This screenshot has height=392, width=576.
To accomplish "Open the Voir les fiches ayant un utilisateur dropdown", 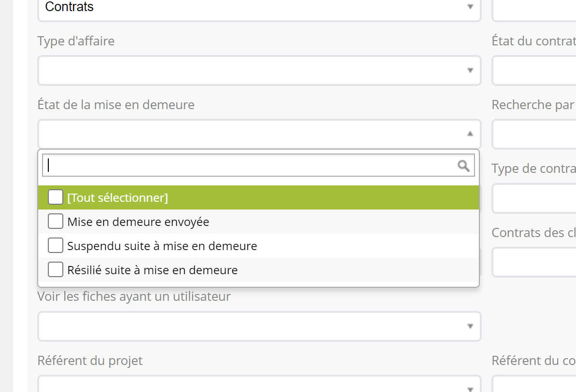I will click(259, 326).
